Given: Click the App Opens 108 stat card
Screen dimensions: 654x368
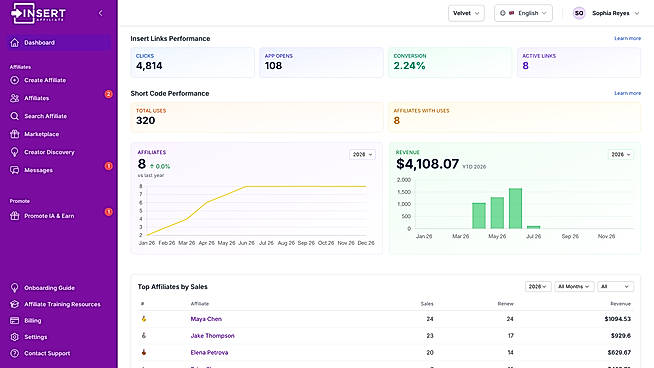Looking at the screenshot, I should (321, 62).
